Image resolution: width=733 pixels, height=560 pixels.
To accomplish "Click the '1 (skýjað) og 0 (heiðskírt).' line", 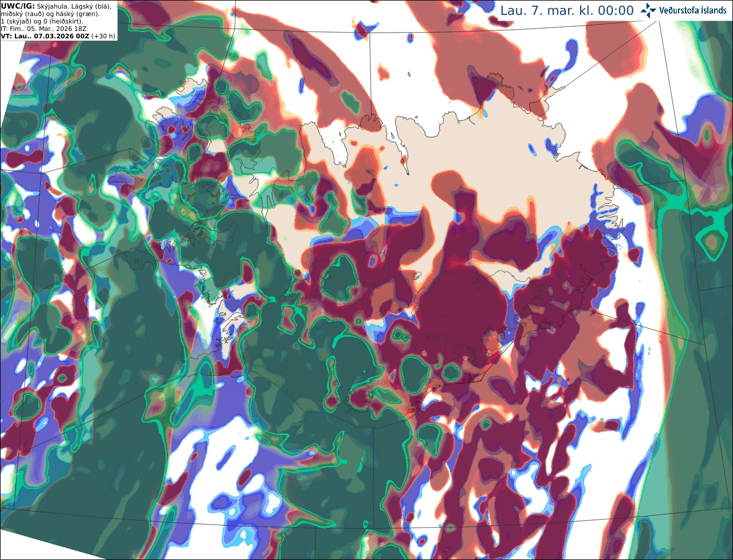I will pos(42,21).
